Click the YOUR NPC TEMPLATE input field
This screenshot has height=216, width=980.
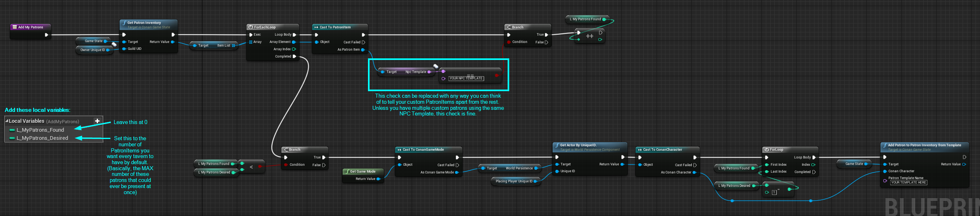[466, 79]
